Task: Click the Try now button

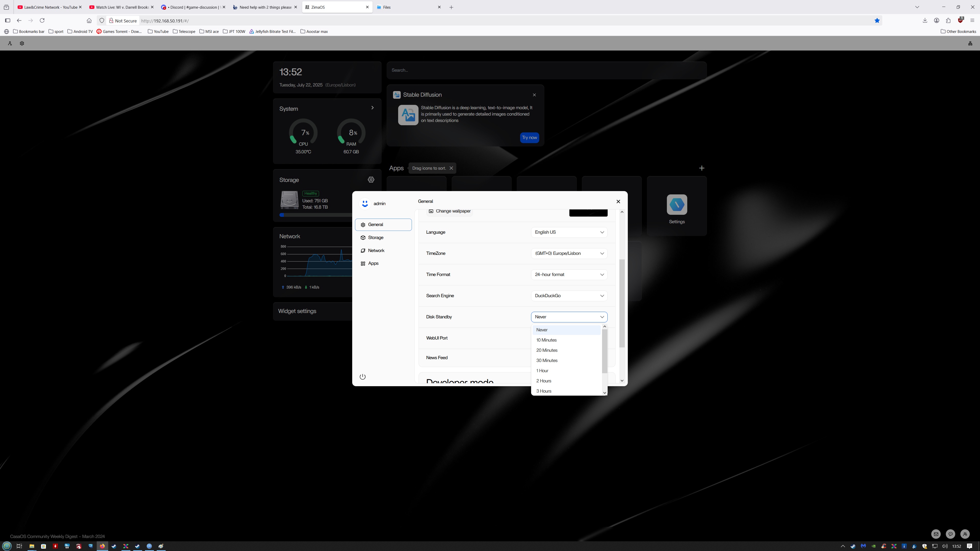Action: click(529, 137)
